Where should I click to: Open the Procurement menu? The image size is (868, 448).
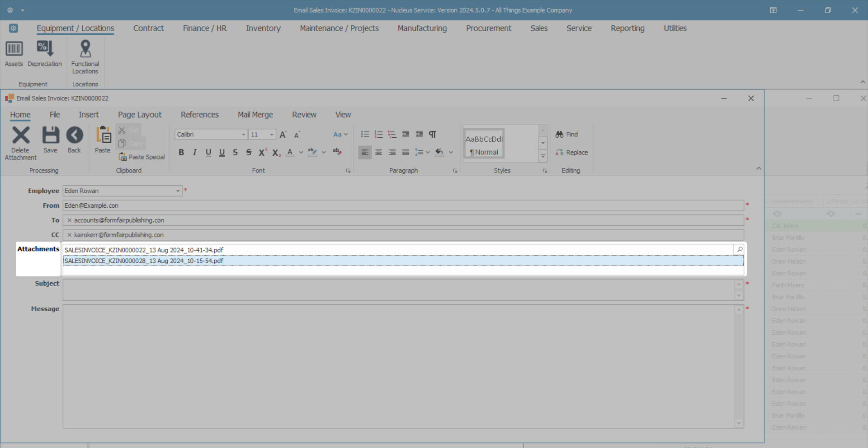coord(488,28)
